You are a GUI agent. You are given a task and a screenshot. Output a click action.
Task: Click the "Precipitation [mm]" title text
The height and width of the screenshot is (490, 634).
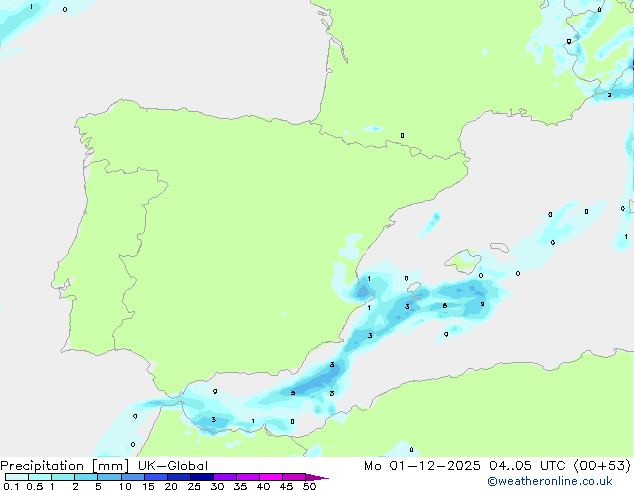[65, 466]
